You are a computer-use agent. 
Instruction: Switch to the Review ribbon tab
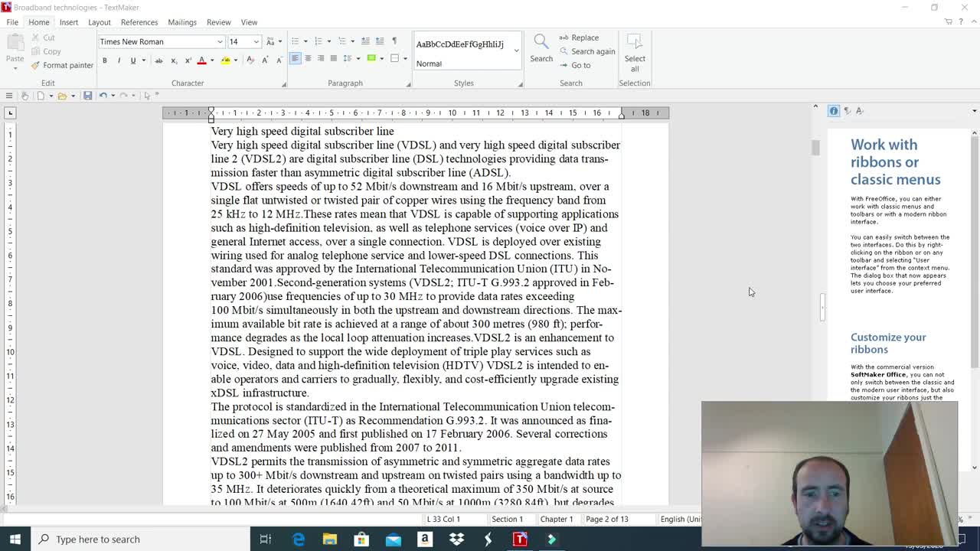coord(218,22)
